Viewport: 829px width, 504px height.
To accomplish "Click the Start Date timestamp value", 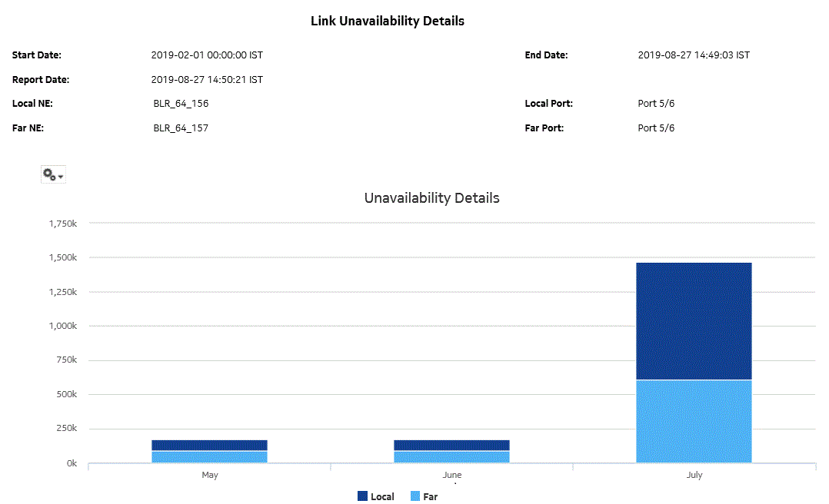I will [x=207, y=55].
